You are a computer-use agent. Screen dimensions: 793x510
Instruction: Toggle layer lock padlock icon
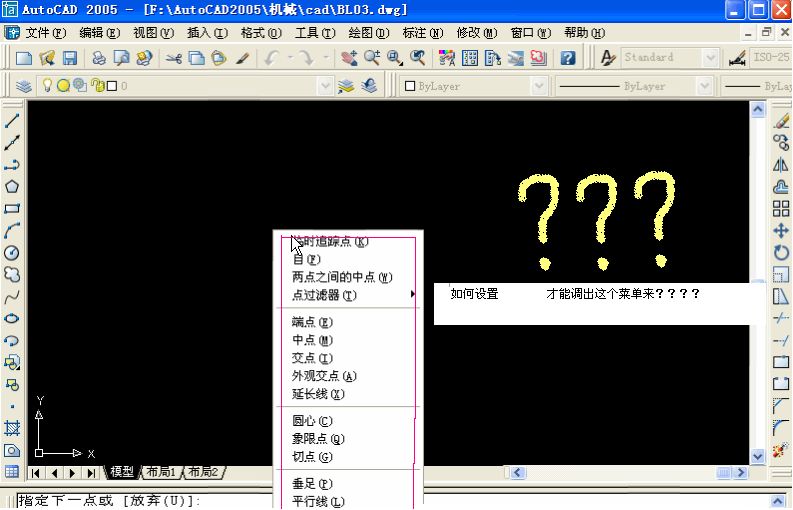[98, 86]
